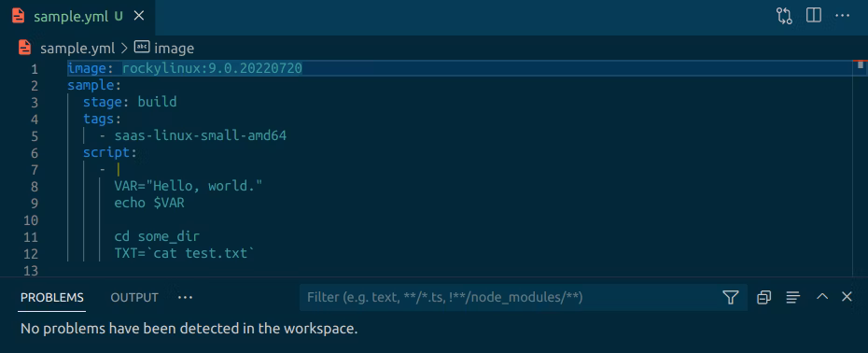Click the minimap scrollbar slider at right

[x=860, y=64]
